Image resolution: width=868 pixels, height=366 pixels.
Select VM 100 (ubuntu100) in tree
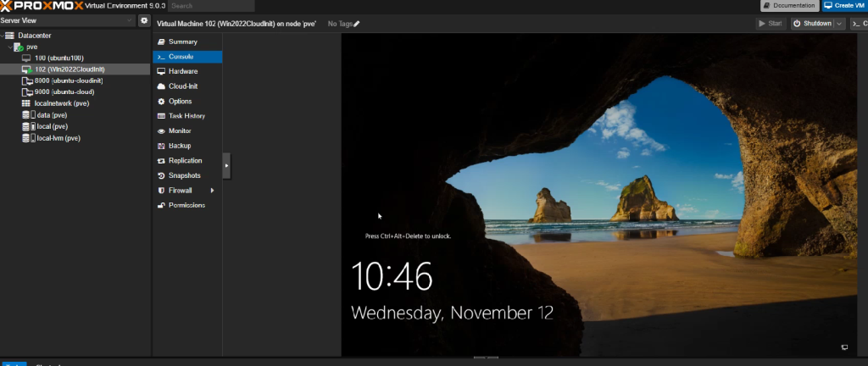tap(58, 58)
